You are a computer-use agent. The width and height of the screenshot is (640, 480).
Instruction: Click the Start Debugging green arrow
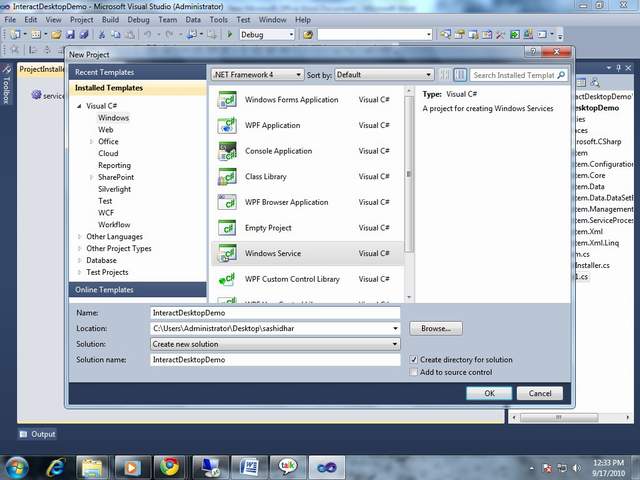click(229, 35)
